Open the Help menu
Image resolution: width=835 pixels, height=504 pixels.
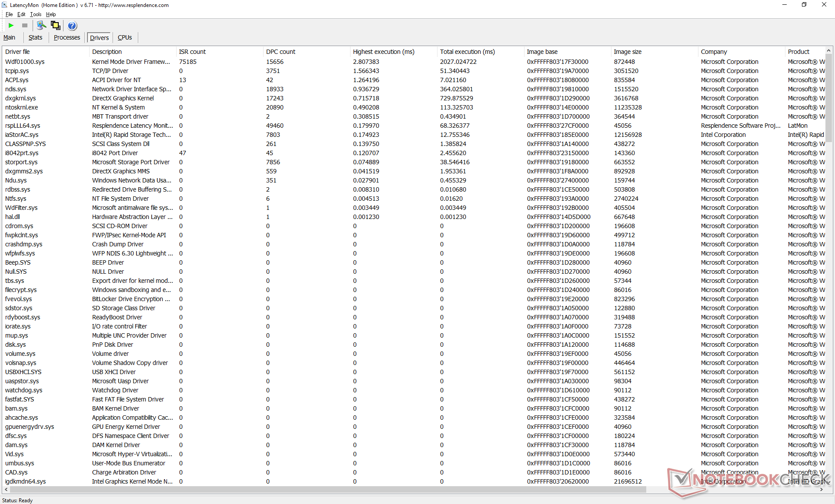[51, 14]
